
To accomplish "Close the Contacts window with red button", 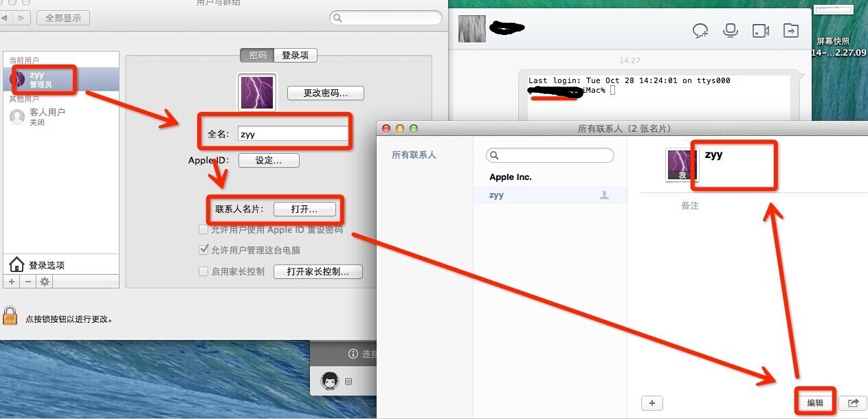I will tap(386, 128).
